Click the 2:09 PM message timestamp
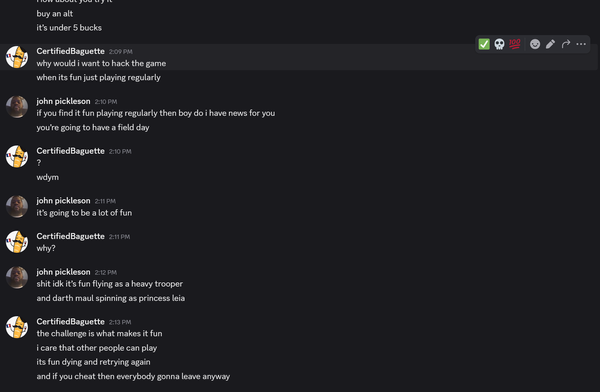This screenshot has height=392, width=600. click(121, 52)
